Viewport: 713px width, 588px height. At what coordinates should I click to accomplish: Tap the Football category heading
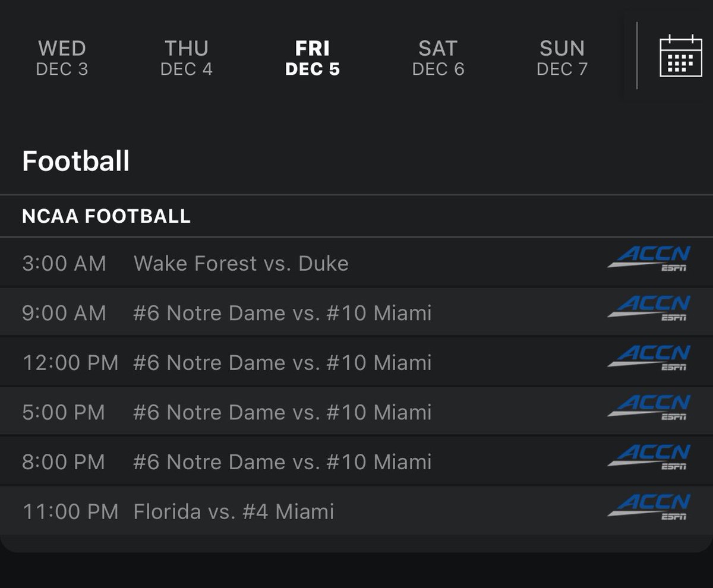[x=75, y=161]
